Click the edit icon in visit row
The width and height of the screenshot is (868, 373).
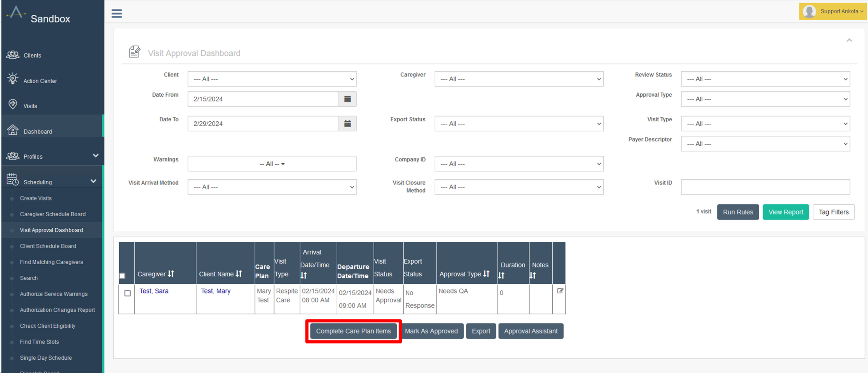pyautogui.click(x=560, y=291)
